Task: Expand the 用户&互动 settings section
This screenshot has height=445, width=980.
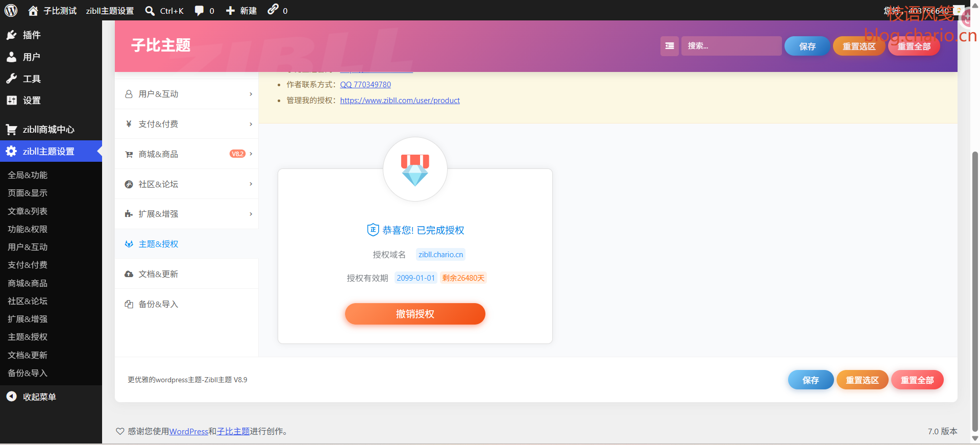Action: pyautogui.click(x=187, y=94)
